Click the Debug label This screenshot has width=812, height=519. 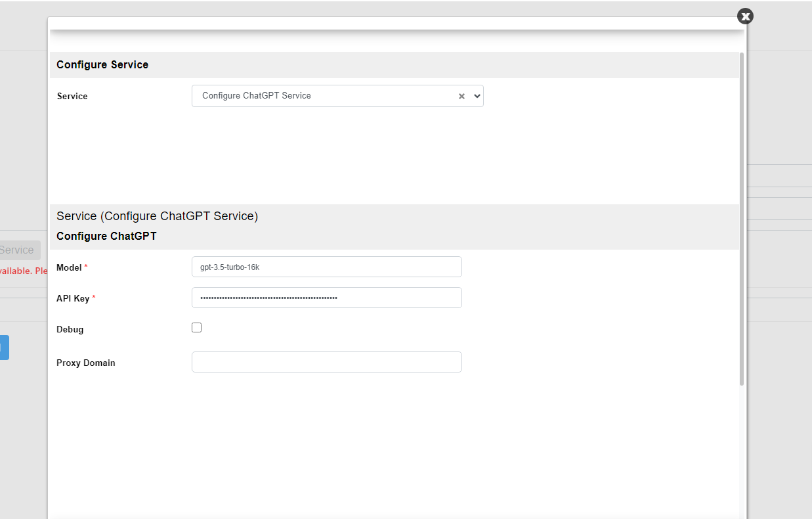[x=70, y=330]
